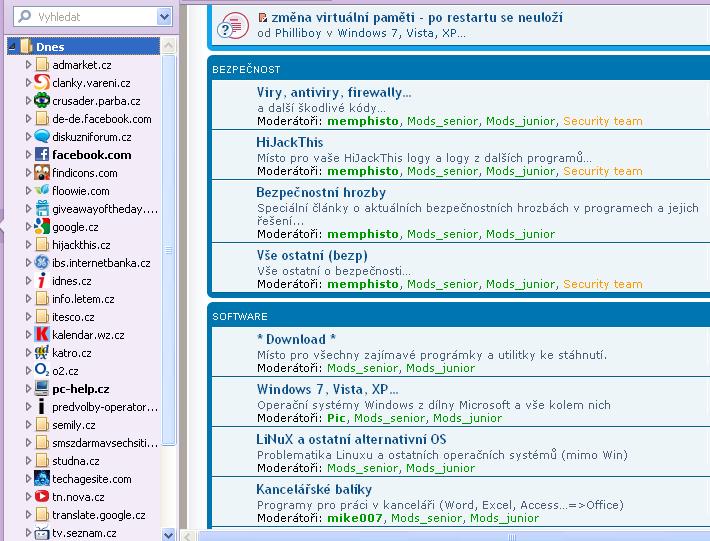This screenshot has height=541, width=710.
Task: Click the kalendar.wz.cz red K icon
Action: click(x=42, y=335)
